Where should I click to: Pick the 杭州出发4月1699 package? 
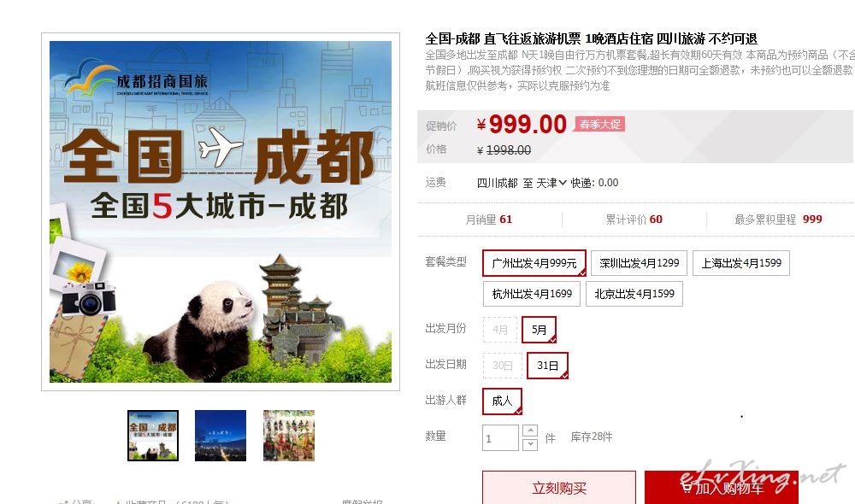(x=532, y=294)
